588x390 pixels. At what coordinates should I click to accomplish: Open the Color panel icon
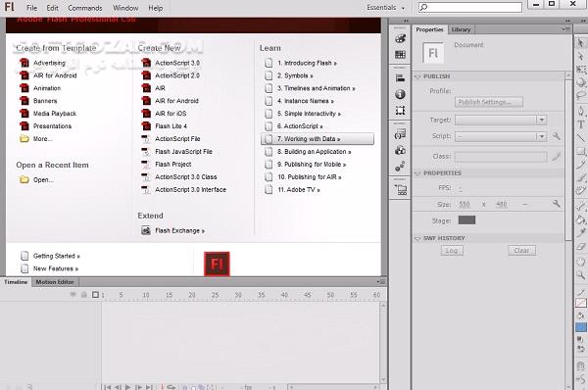click(400, 38)
